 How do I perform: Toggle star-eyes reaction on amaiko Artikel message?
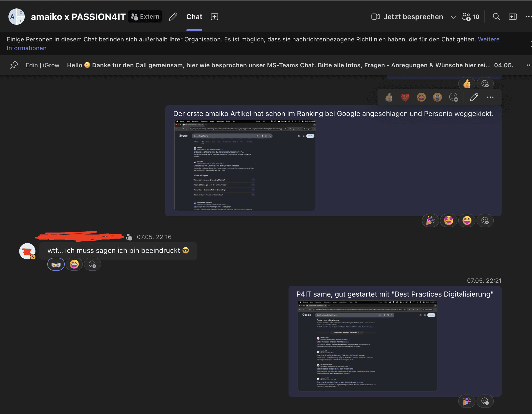click(x=449, y=221)
